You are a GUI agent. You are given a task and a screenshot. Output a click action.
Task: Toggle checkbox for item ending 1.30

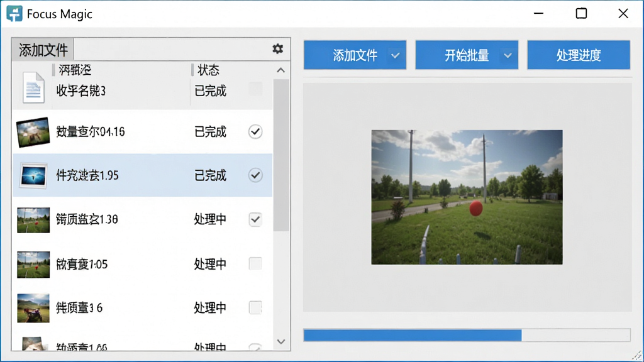pyautogui.click(x=255, y=219)
